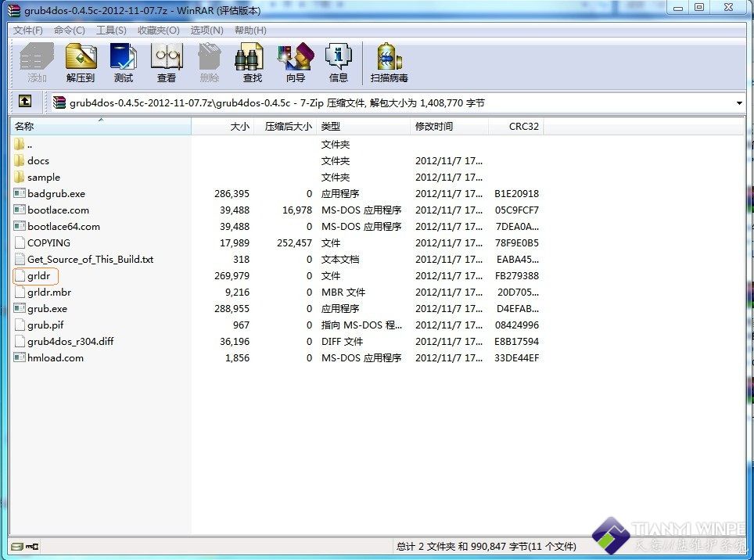Maximize the WinRAR window

700,8
